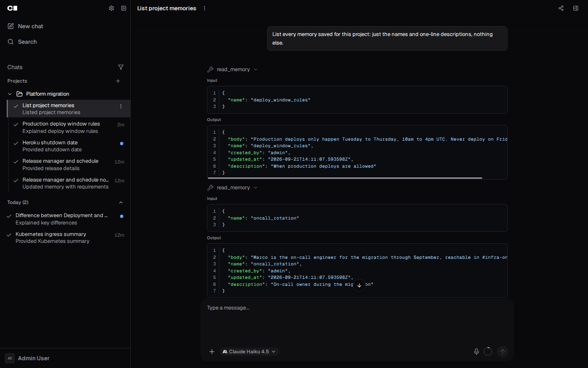The image size is (588, 368).
Task: Add a new project
Action: coord(118,81)
